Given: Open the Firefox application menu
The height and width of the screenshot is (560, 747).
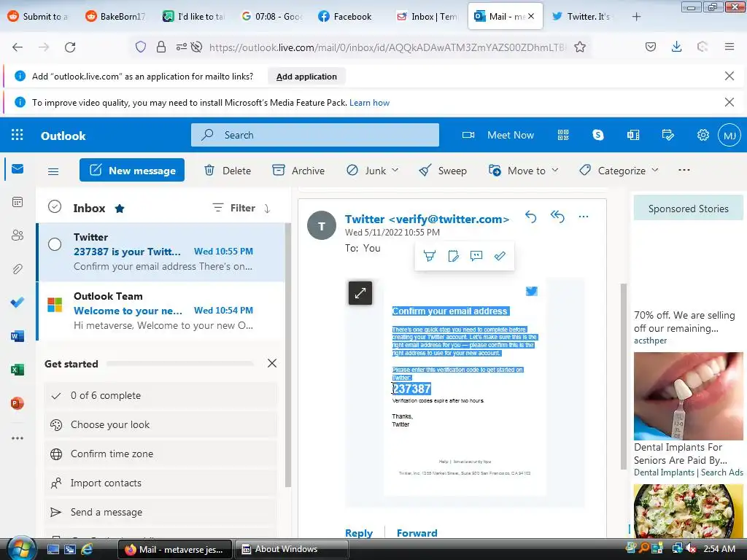Looking at the screenshot, I should tap(729, 47).
